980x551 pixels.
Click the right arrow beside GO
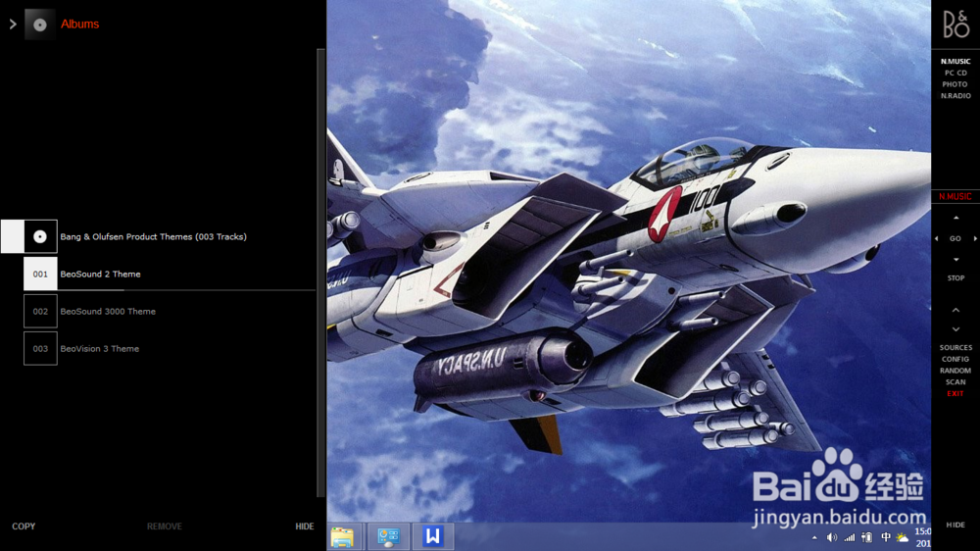(x=975, y=238)
